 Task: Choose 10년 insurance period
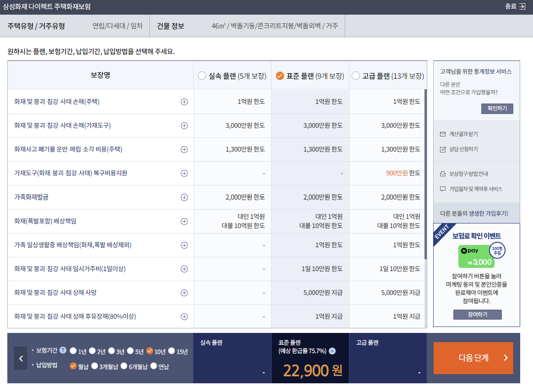click(150, 351)
